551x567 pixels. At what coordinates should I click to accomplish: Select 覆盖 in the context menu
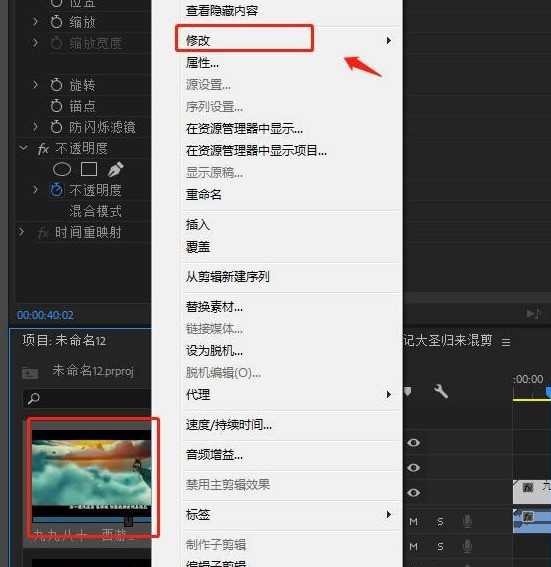click(197, 247)
